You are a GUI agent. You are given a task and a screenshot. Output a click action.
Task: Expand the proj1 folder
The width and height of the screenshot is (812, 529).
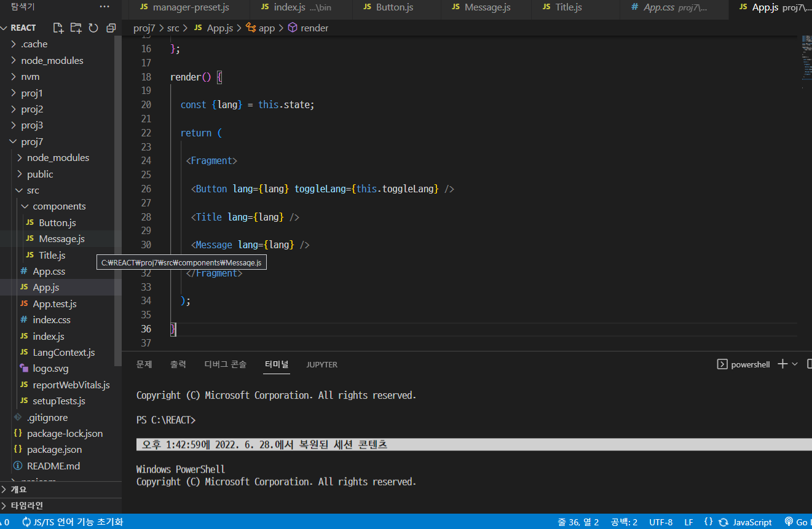(x=32, y=93)
